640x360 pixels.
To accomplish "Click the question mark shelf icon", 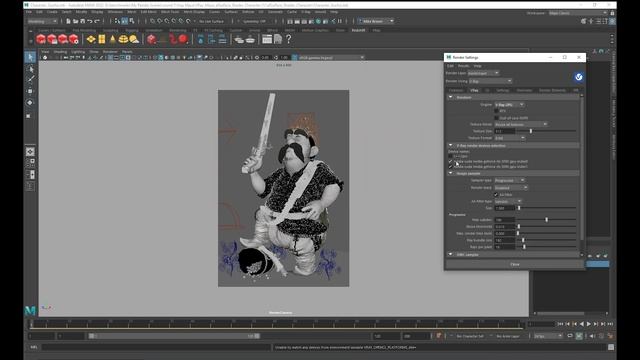I will (x=289, y=39).
